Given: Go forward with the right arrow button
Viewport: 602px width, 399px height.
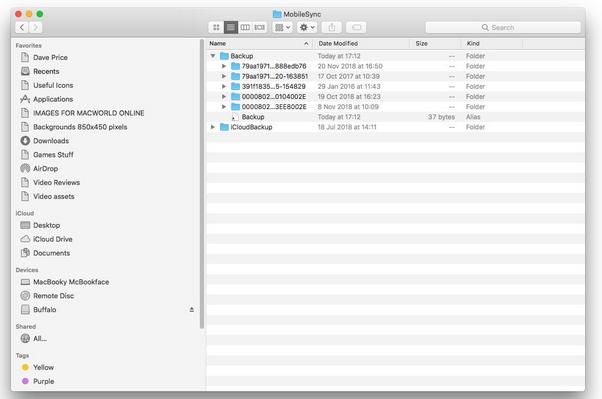Looking at the screenshot, I should (x=35, y=27).
